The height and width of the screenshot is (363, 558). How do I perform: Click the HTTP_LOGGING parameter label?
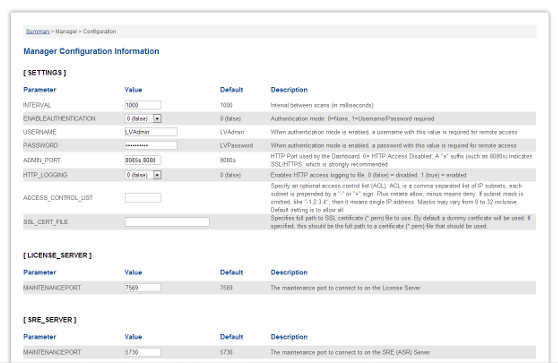coord(45,175)
